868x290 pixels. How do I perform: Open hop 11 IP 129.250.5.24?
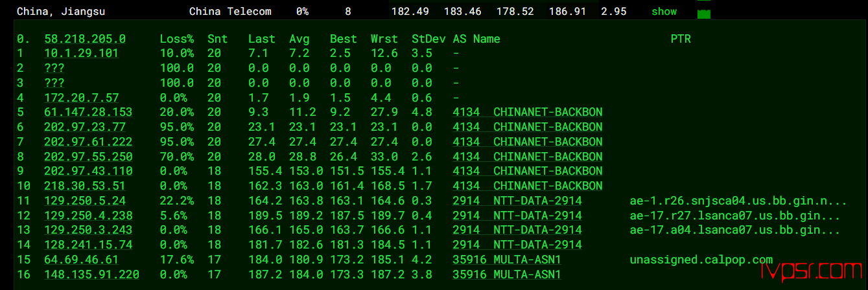(x=85, y=201)
